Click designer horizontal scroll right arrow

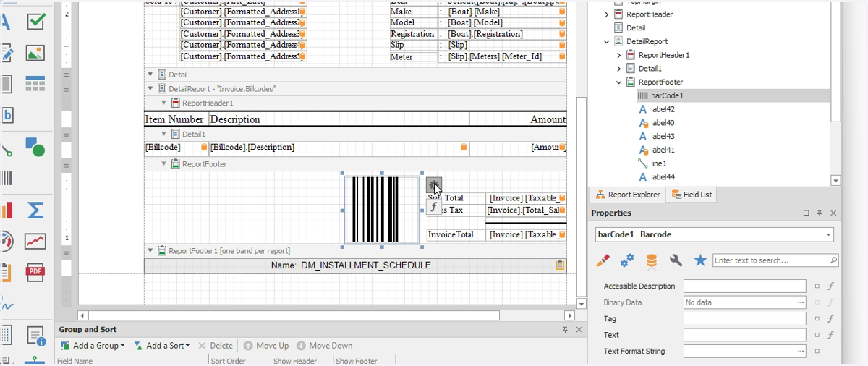pyautogui.click(x=570, y=315)
